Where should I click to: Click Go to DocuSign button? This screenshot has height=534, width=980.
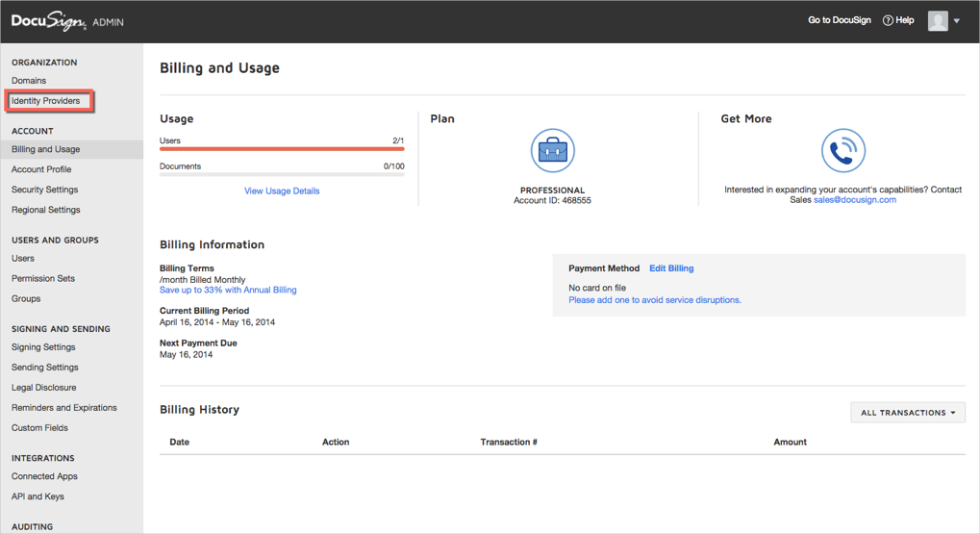point(839,20)
